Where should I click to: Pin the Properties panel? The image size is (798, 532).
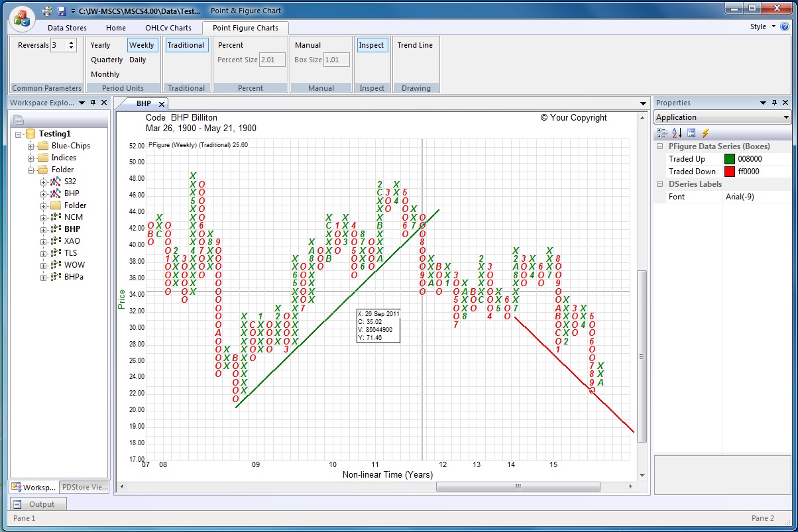(x=774, y=103)
